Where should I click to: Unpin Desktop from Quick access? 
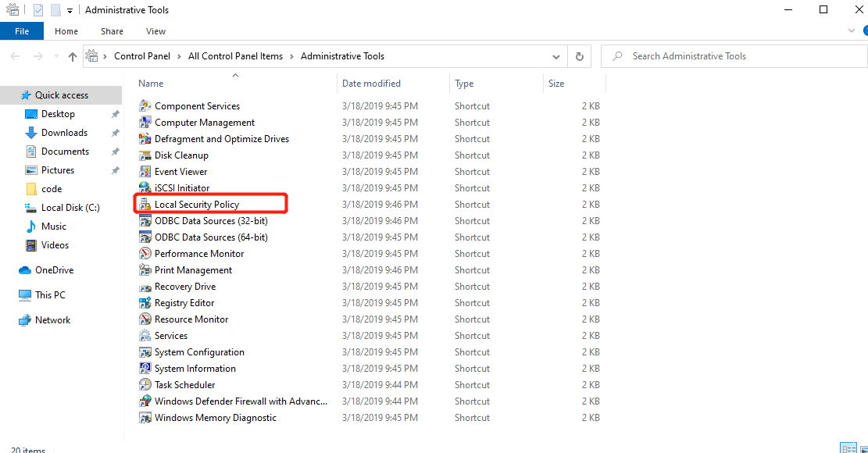point(115,114)
